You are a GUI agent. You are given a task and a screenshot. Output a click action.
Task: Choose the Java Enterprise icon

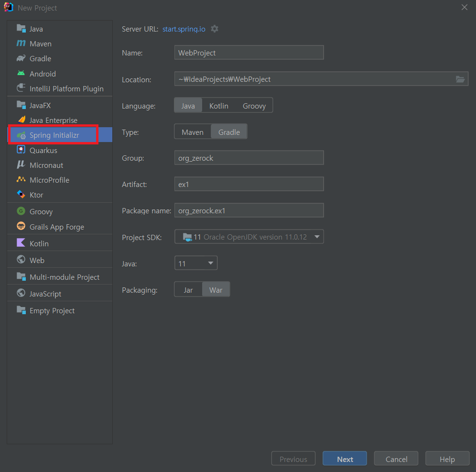pos(21,120)
